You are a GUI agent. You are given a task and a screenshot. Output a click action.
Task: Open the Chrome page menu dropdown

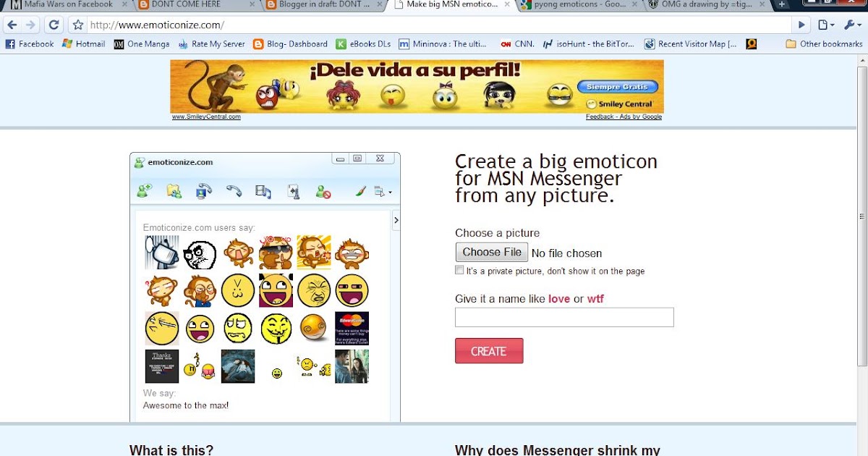[825, 24]
